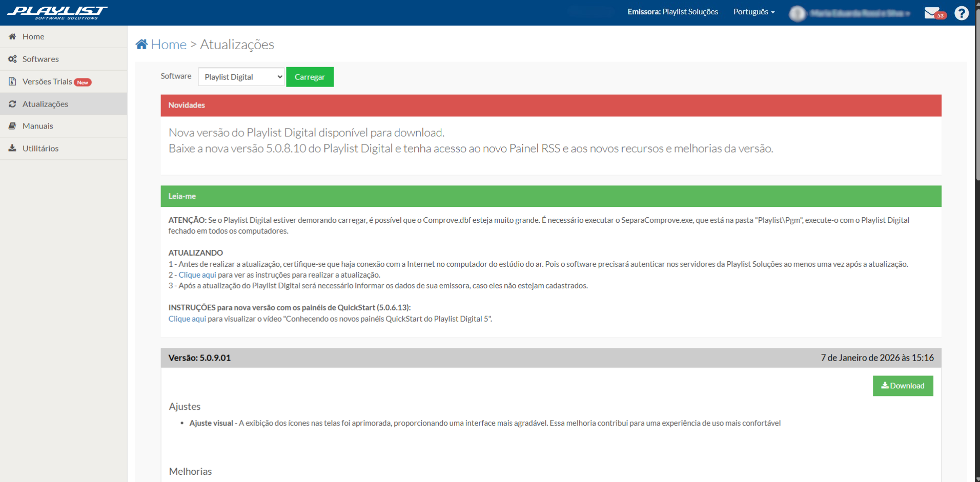Click the help question mark icon
The width and height of the screenshot is (980, 482).
(962, 13)
